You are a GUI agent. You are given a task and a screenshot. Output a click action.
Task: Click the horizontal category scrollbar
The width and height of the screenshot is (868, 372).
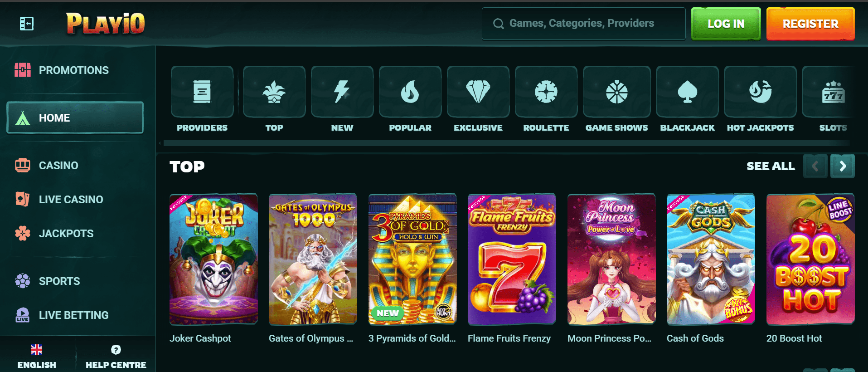tap(506, 143)
